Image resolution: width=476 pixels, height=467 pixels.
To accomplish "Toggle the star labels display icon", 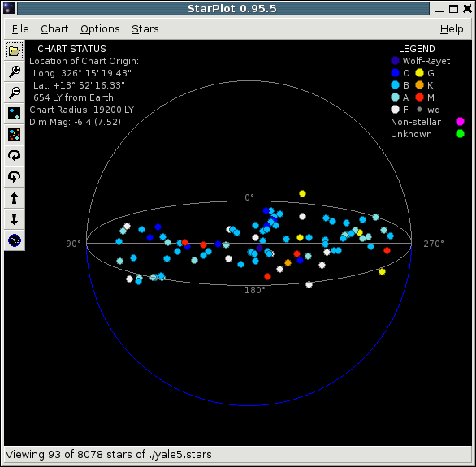I will (x=15, y=114).
